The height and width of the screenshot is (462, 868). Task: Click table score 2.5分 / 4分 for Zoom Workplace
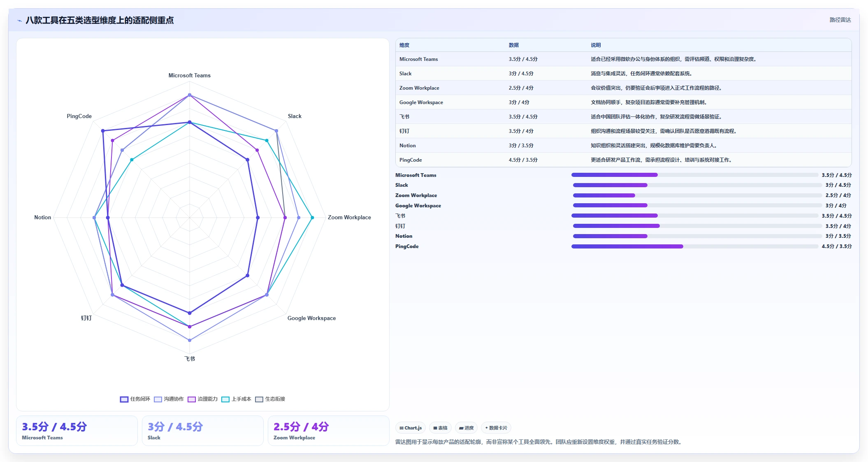[521, 88]
